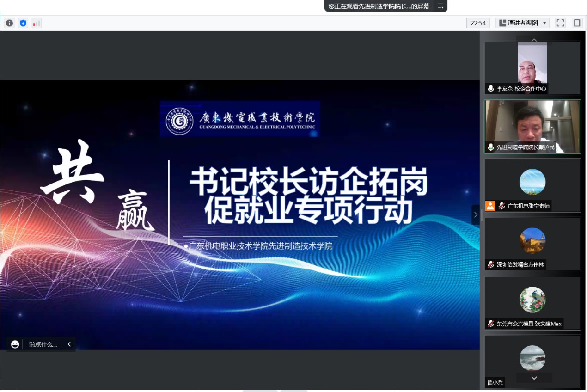This screenshot has height=392, width=587.
Task: Click the slide subtitle 广东机电职业技术学院先进制造技术学院
Action: coord(260,246)
